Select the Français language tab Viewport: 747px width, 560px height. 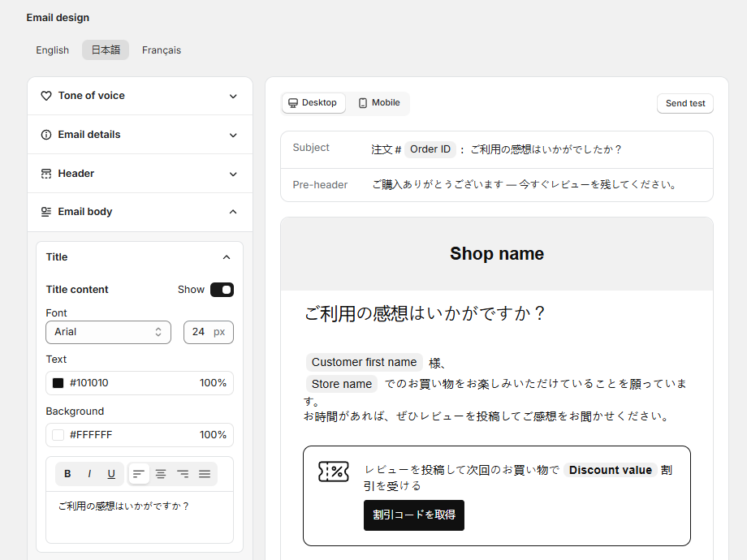[162, 50]
